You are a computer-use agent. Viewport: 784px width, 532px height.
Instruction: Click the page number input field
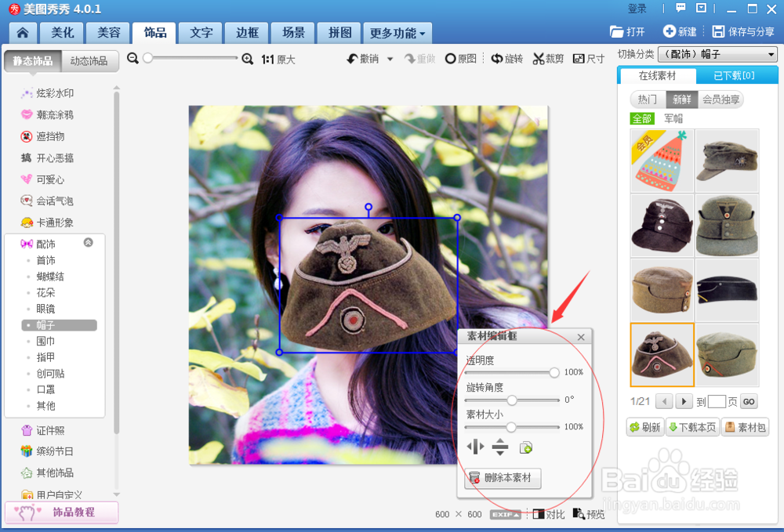pyautogui.click(x=716, y=401)
